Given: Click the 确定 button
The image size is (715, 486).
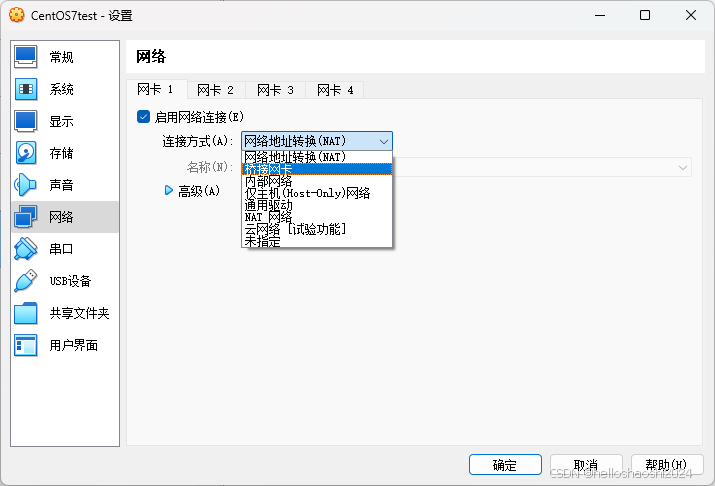Looking at the screenshot, I should pyautogui.click(x=505, y=465).
